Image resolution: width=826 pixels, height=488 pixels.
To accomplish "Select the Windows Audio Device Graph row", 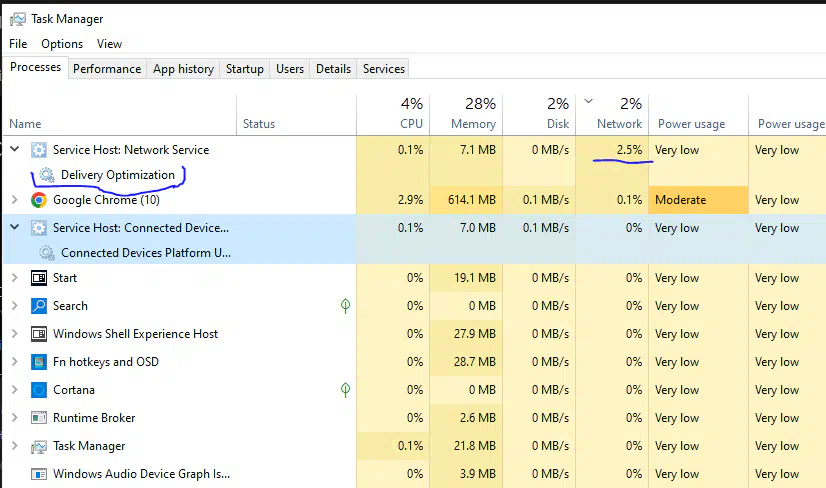I will tap(140, 474).
